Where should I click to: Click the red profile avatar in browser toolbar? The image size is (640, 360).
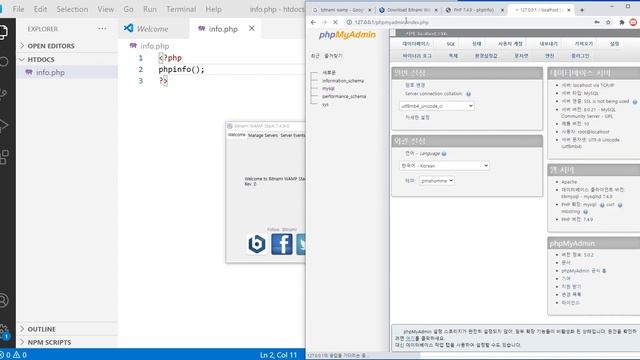(x=633, y=22)
